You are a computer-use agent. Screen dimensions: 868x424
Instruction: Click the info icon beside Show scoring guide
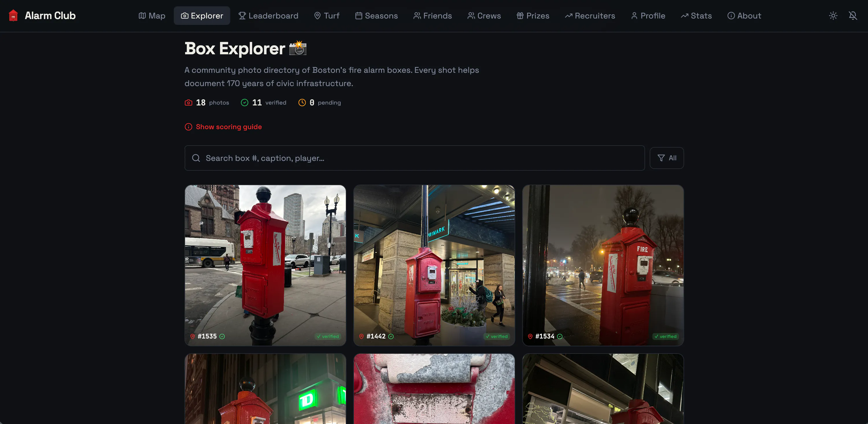(188, 127)
